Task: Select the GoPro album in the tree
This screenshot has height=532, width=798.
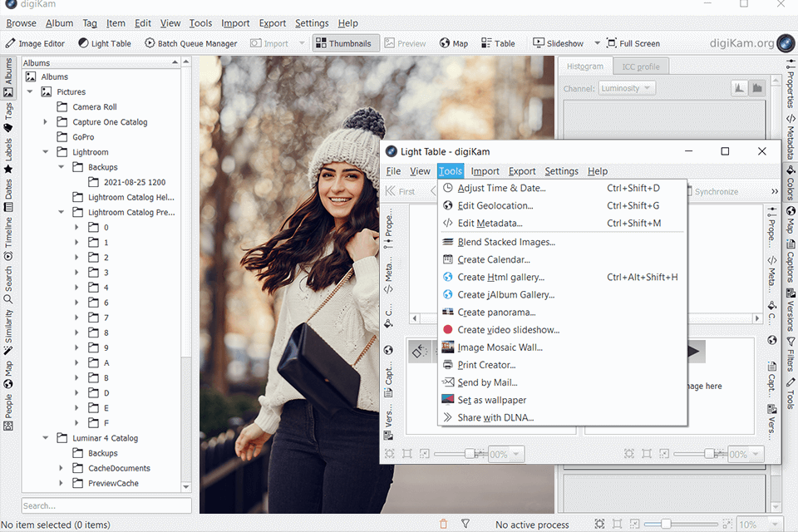Action: click(83, 137)
